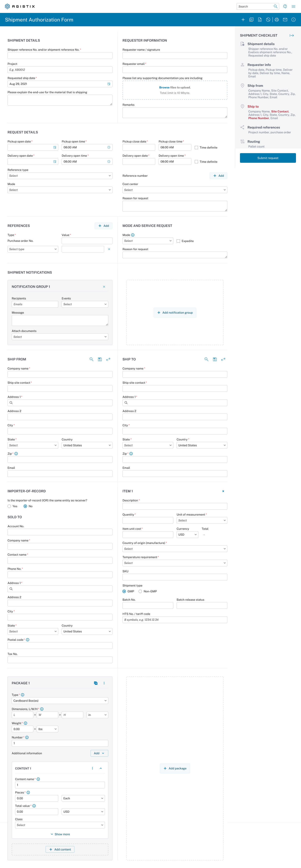
Task: Collapse the Shipment Checklist panel arrow
Action: 292,35
